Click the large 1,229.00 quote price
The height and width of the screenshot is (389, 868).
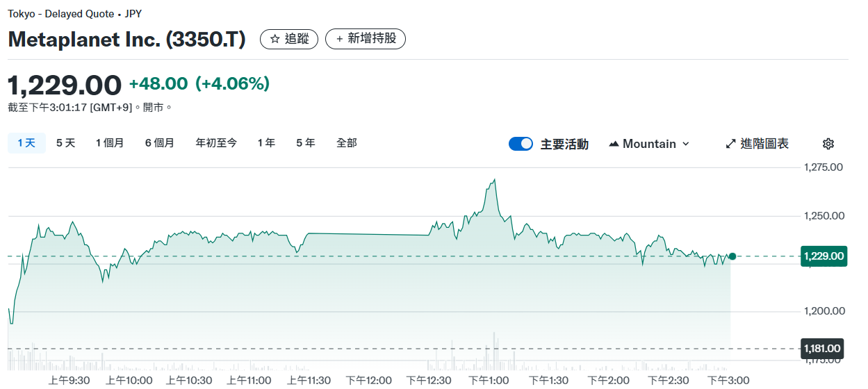65,85
